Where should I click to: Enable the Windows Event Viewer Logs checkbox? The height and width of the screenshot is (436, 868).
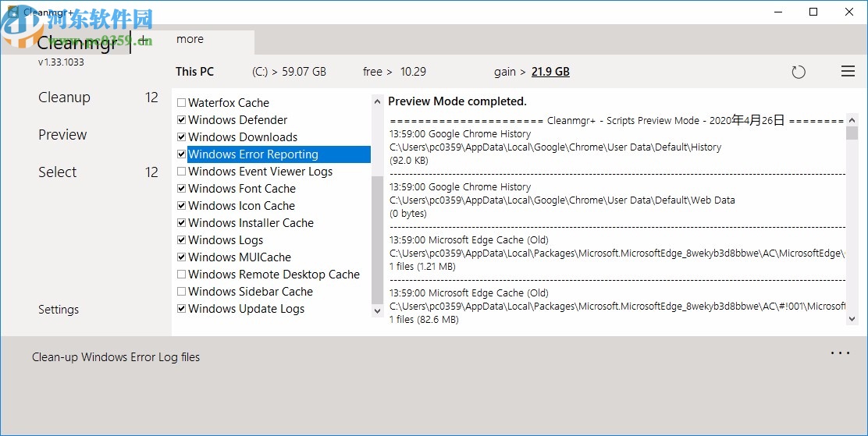[x=182, y=172]
